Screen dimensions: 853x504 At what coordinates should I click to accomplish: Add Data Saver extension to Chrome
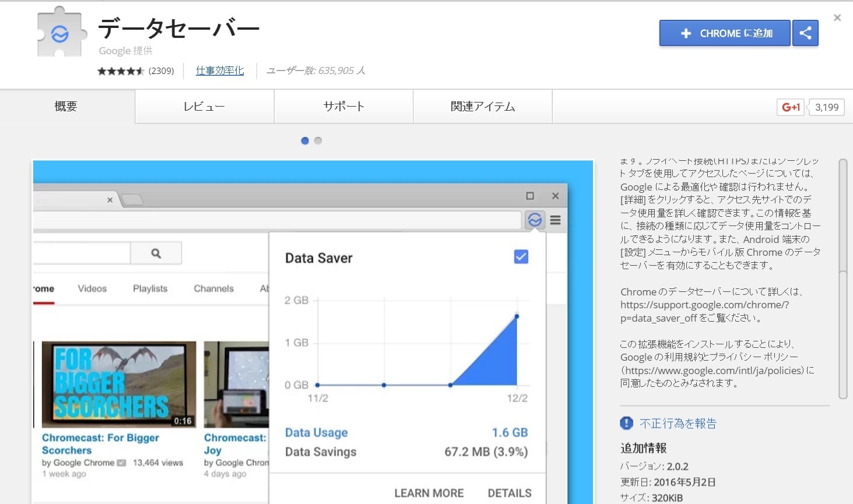click(725, 33)
